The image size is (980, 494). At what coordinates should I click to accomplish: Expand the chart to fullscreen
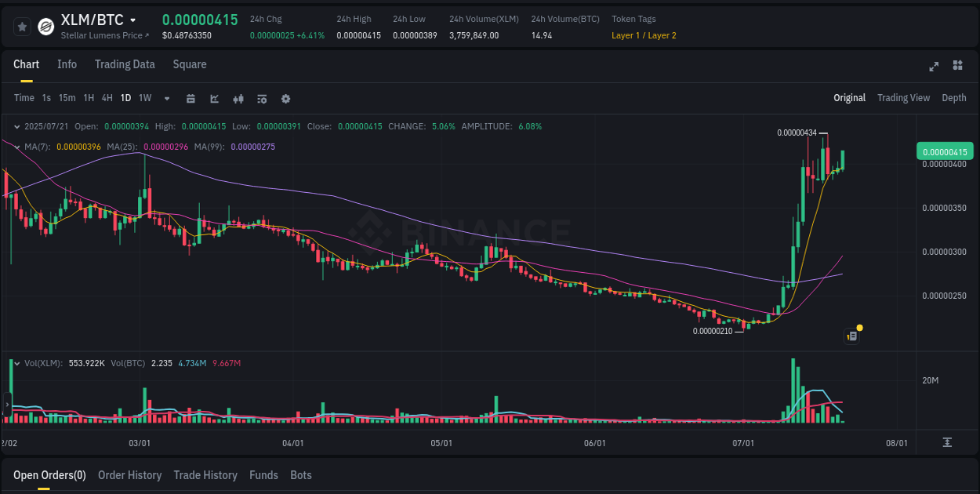(x=934, y=67)
